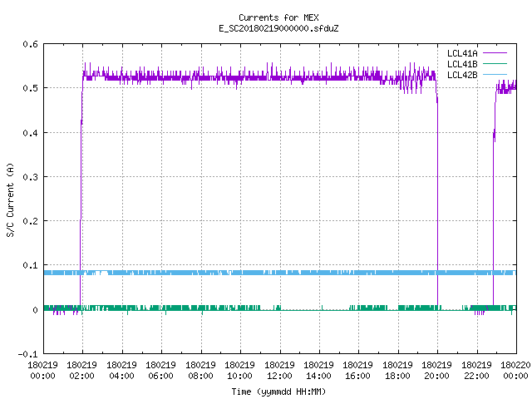This screenshot has width=532, height=399.
Task: Click the 180219 12:00 time tick label
Action: [x=279, y=371]
